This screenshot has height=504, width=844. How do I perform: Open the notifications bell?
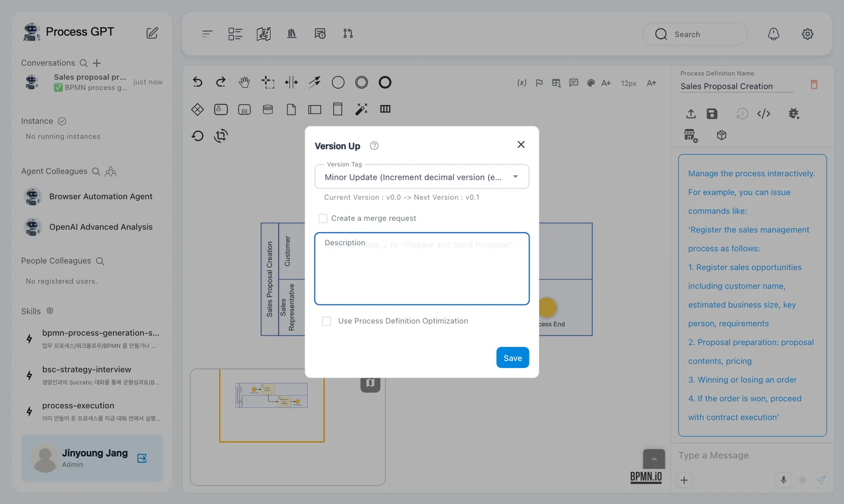pyautogui.click(x=773, y=34)
